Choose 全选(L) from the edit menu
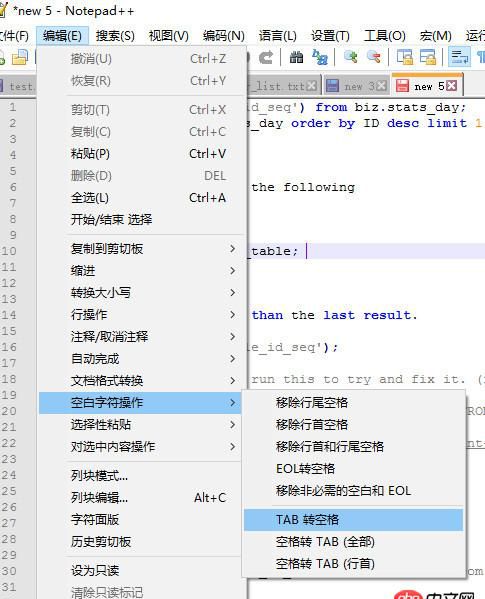The width and height of the screenshot is (485, 599). coord(142,198)
